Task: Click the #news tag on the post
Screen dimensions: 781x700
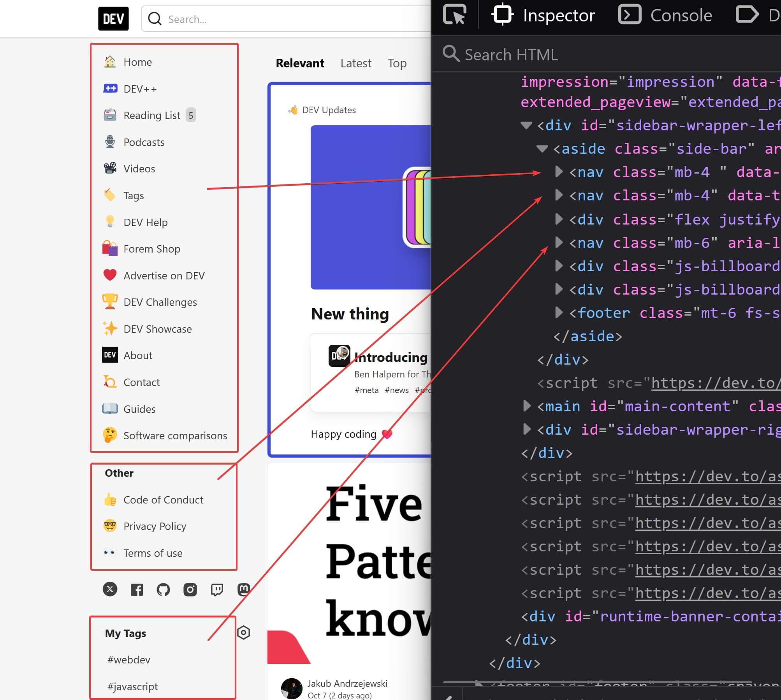Action: (397, 390)
